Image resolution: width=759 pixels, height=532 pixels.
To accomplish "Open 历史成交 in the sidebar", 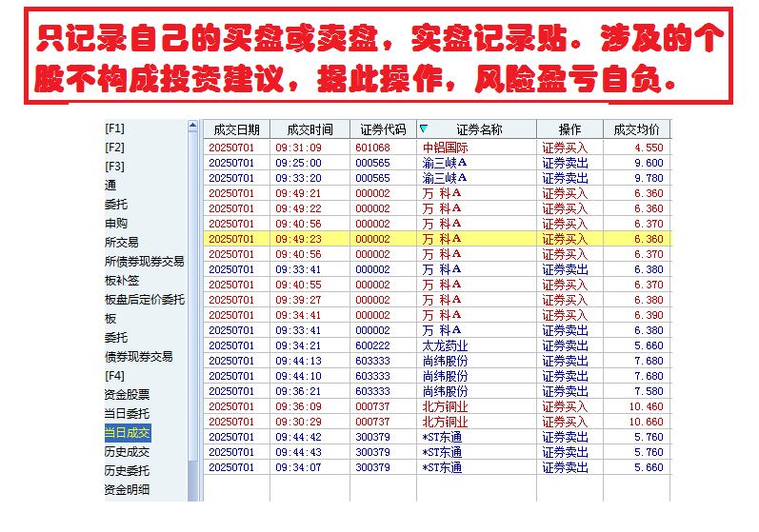I will click(x=128, y=452).
